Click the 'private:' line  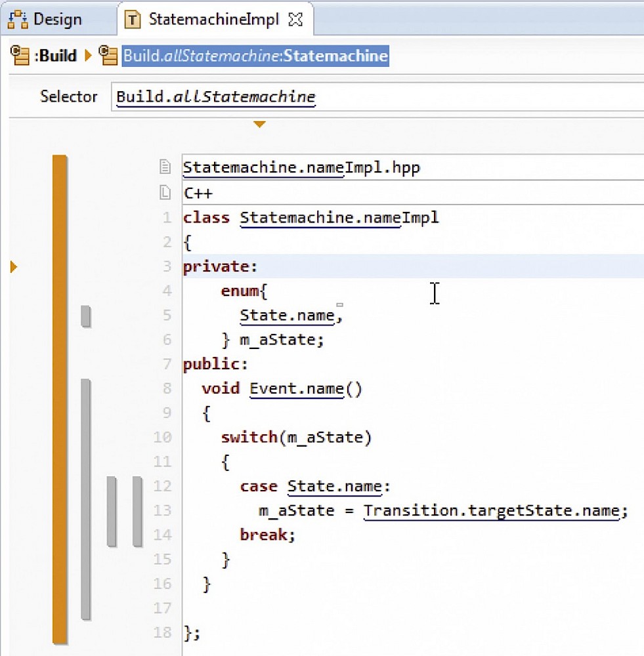point(220,266)
